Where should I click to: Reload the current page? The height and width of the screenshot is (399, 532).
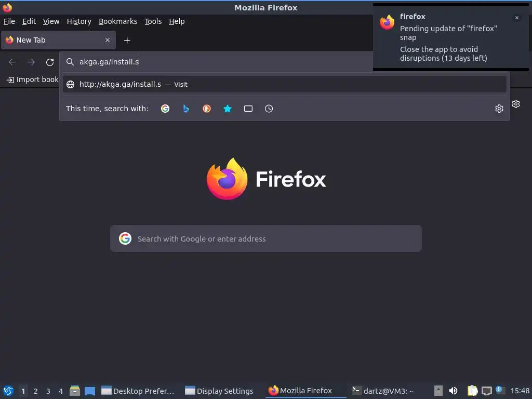[50, 62]
